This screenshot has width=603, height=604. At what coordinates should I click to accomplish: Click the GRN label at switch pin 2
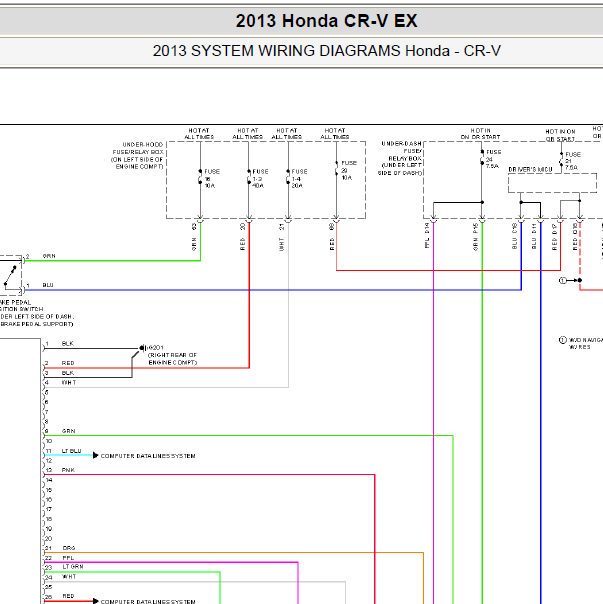coord(49,256)
